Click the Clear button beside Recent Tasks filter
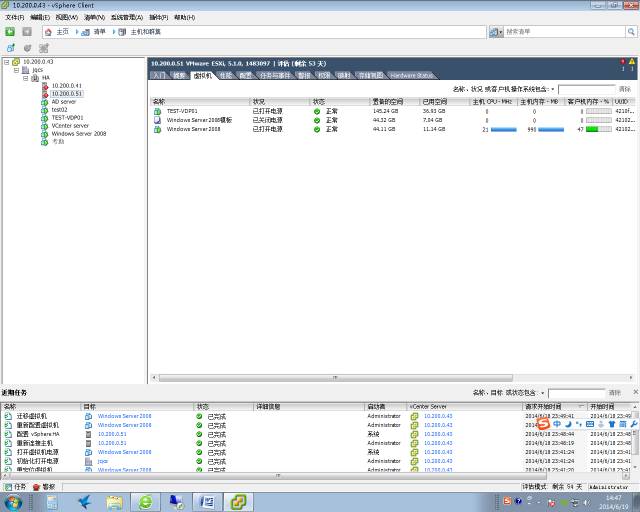 click(615, 393)
